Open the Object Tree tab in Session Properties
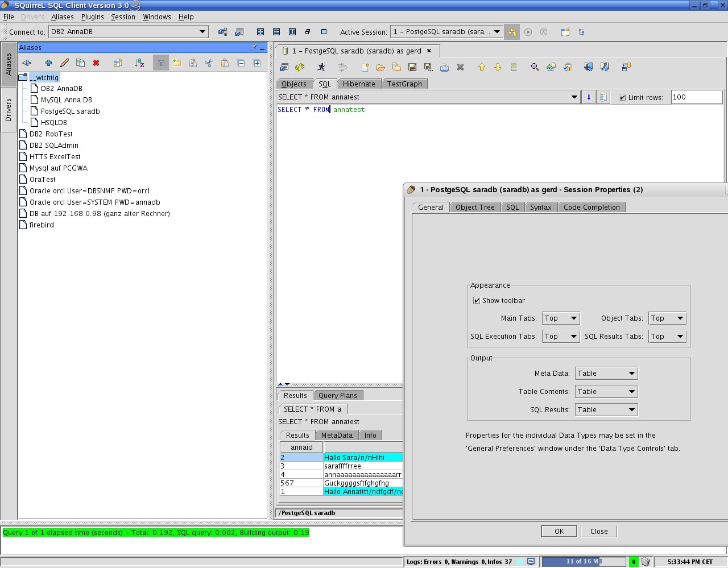Image resolution: width=728 pixels, height=568 pixels. point(475,208)
